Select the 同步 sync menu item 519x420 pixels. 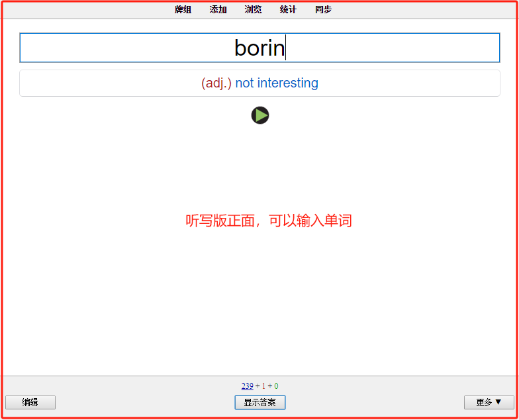pos(323,9)
